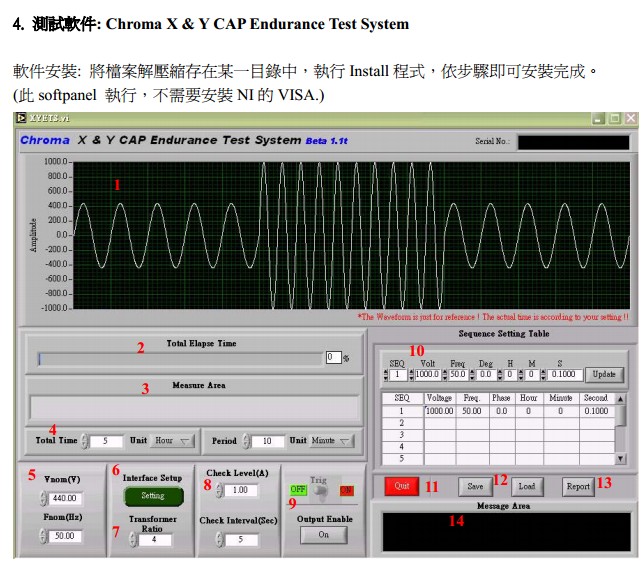Image resolution: width=643 pixels, height=567 pixels.
Task: Select sequence table row 1
Action: [498, 411]
